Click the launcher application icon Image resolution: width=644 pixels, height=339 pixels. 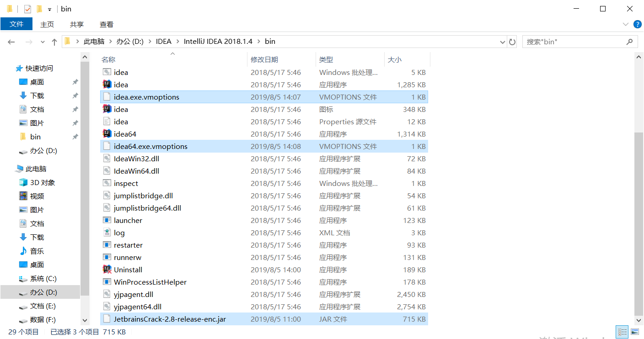click(x=107, y=220)
